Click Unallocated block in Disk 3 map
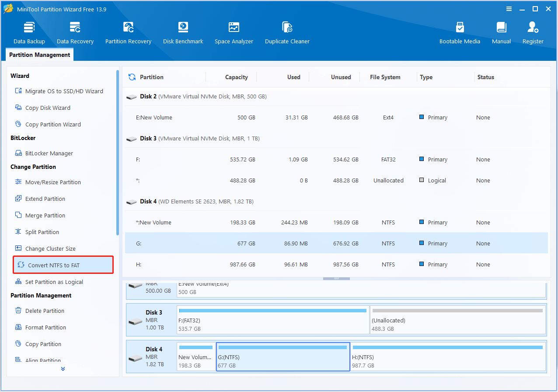This screenshot has width=558, height=392. 458,320
